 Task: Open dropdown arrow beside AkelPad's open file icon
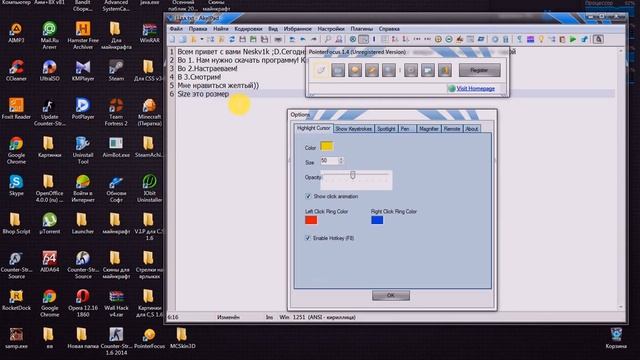coord(202,39)
